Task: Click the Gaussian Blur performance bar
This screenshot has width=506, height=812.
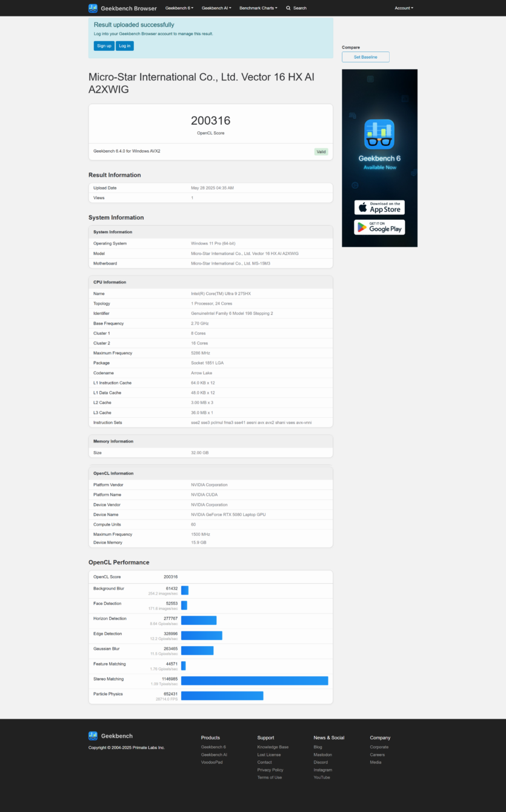Action: point(198,650)
